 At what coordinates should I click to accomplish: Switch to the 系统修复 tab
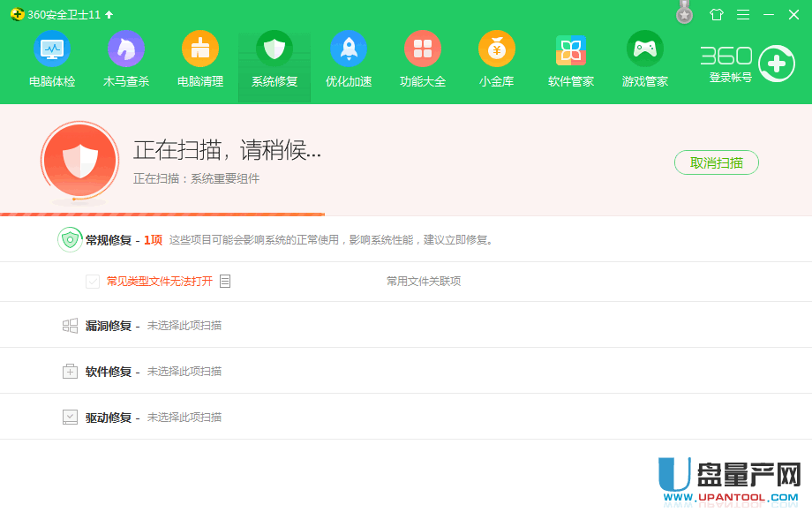[274, 58]
